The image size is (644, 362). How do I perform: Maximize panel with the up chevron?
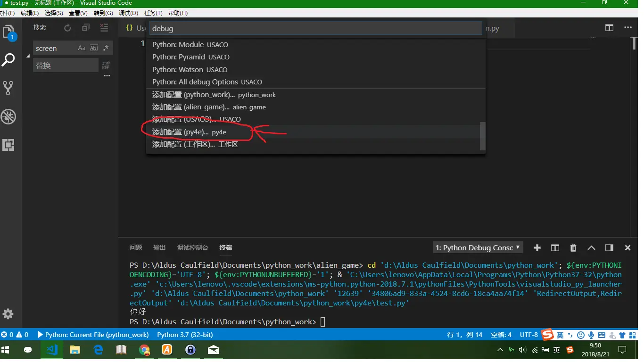click(591, 247)
